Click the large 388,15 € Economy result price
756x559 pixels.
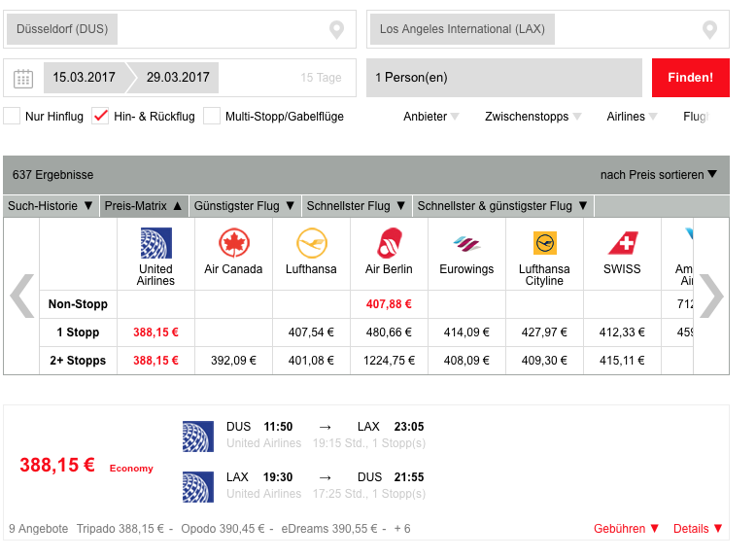tap(57, 466)
